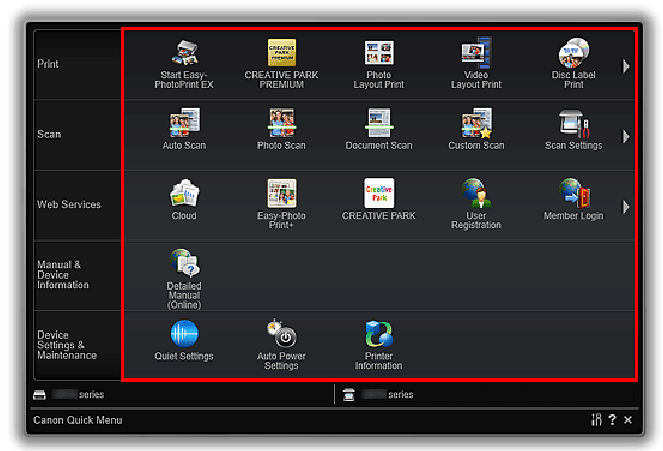This screenshot has height=451, width=663.
Task: Start Document Scan
Action: 379,129
